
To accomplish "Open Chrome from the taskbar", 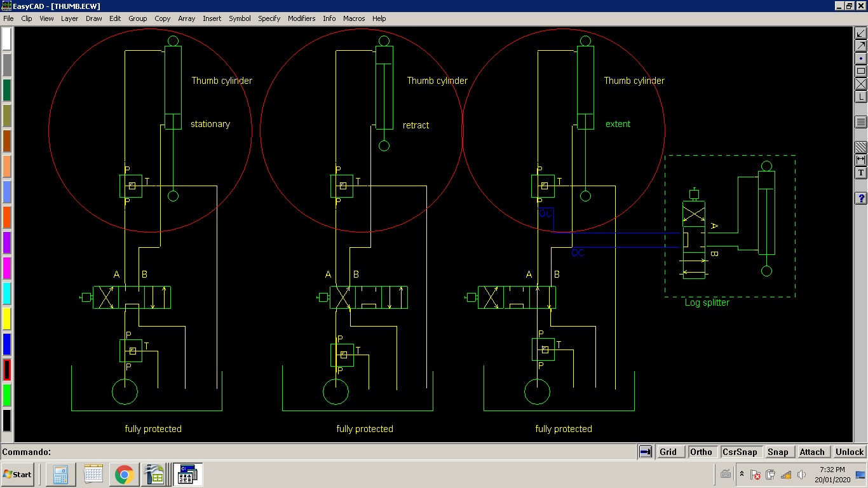I will pyautogui.click(x=125, y=475).
